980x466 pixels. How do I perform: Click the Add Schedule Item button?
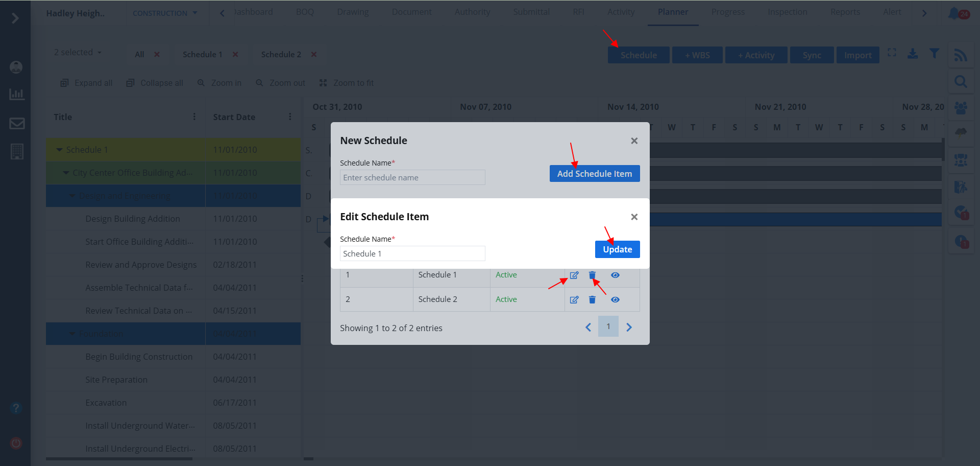(x=594, y=174)
